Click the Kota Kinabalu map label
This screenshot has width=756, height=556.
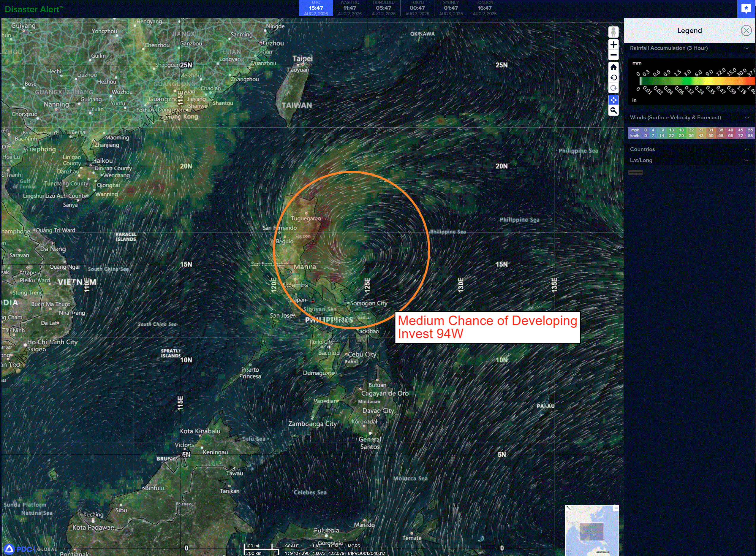200,431
